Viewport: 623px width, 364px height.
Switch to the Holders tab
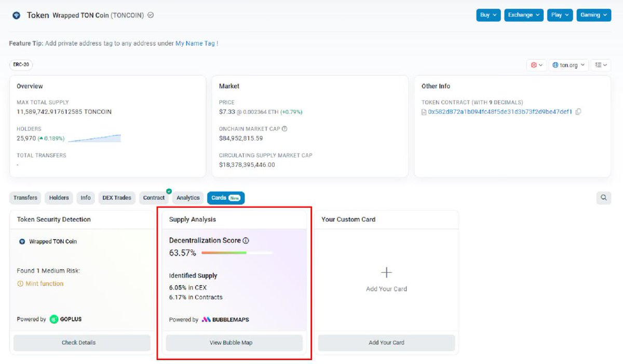click(x=58, y=198)
